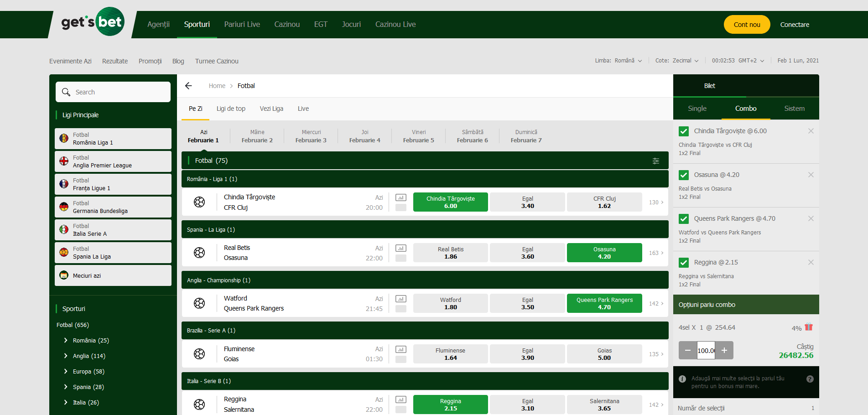
Task: Click football icon beside Watford match
Action: click(x=199, y=303)
